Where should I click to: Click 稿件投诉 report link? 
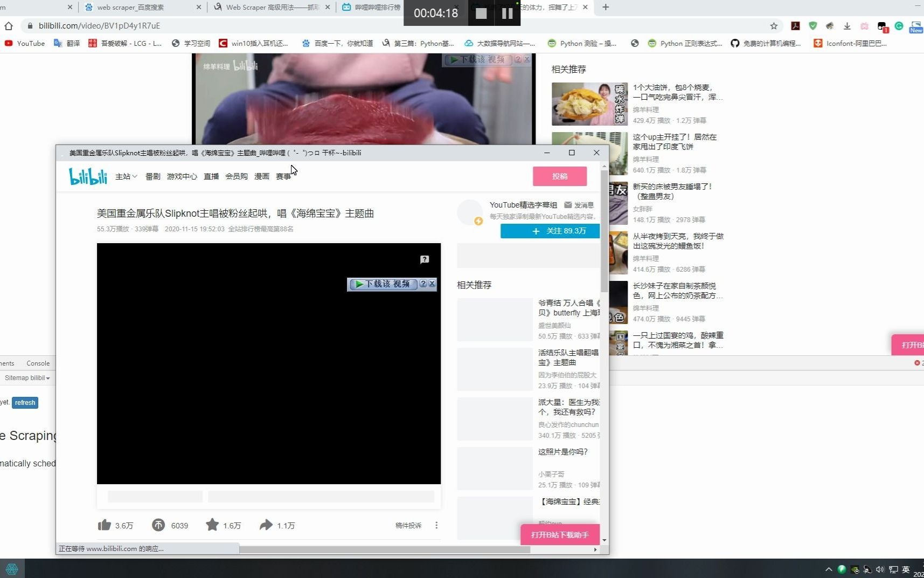pyautogui.click(x=408, y=525)
